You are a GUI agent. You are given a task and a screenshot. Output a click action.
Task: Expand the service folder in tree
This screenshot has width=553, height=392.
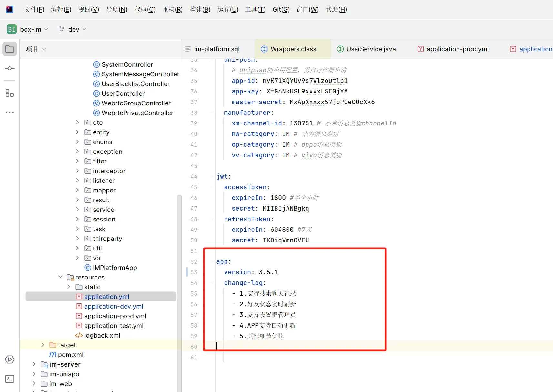coord(77,210)
